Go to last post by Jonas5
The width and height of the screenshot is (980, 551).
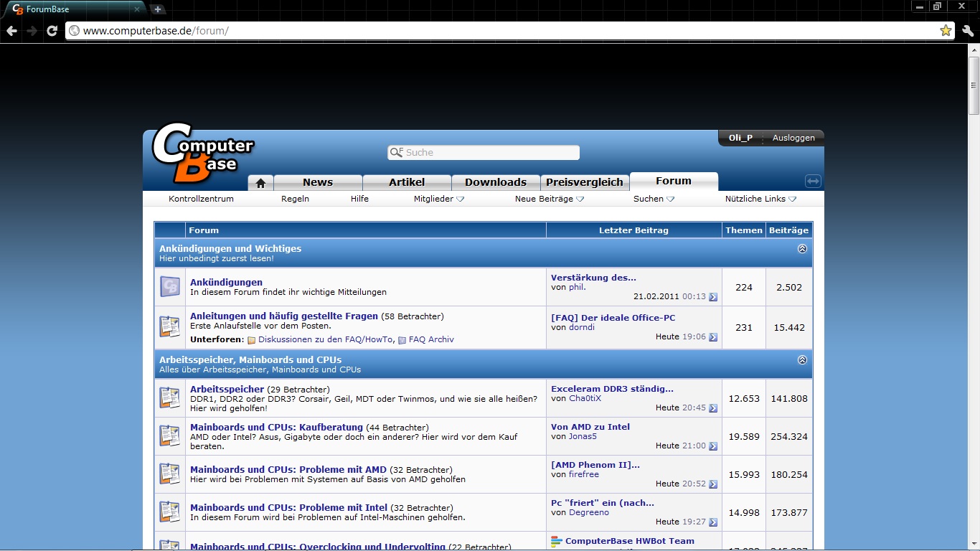[x=713, y=446]
